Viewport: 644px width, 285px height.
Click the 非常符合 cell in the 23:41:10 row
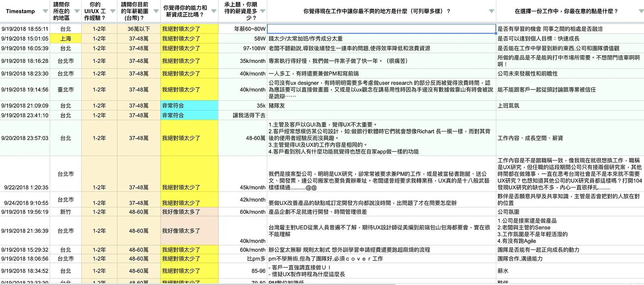point(190,115)
